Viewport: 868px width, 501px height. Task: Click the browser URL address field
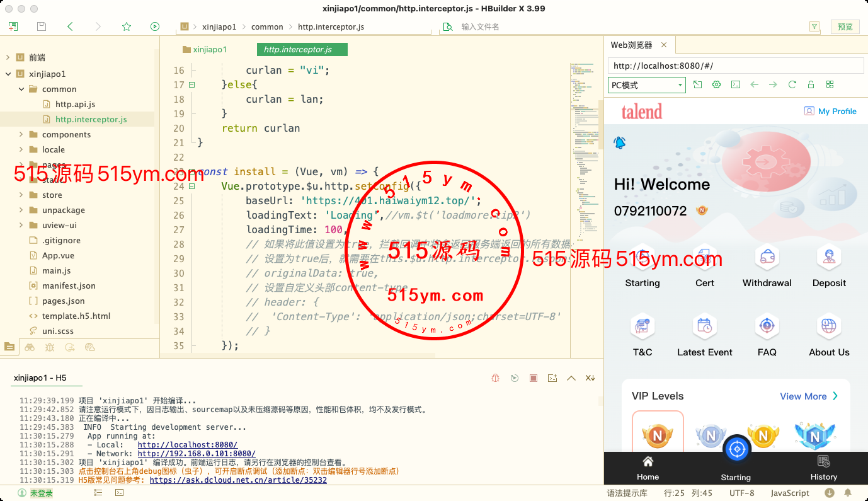click(x=735, y=66)
